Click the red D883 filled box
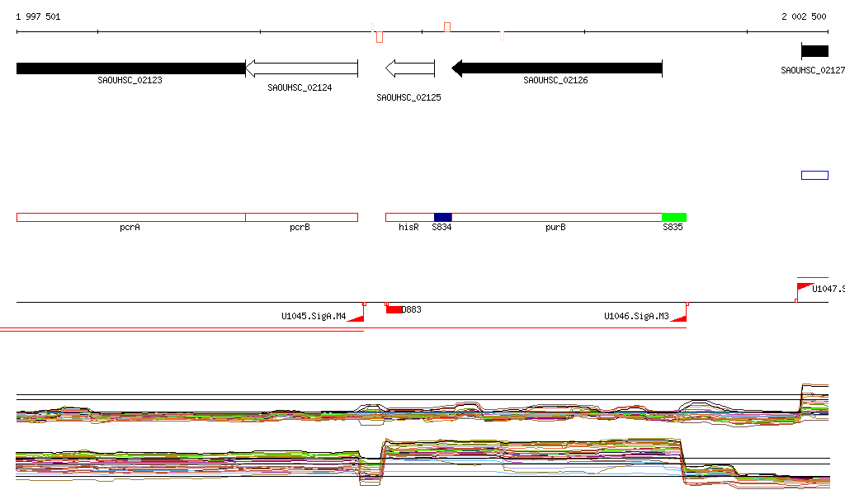 pos(394,309)
